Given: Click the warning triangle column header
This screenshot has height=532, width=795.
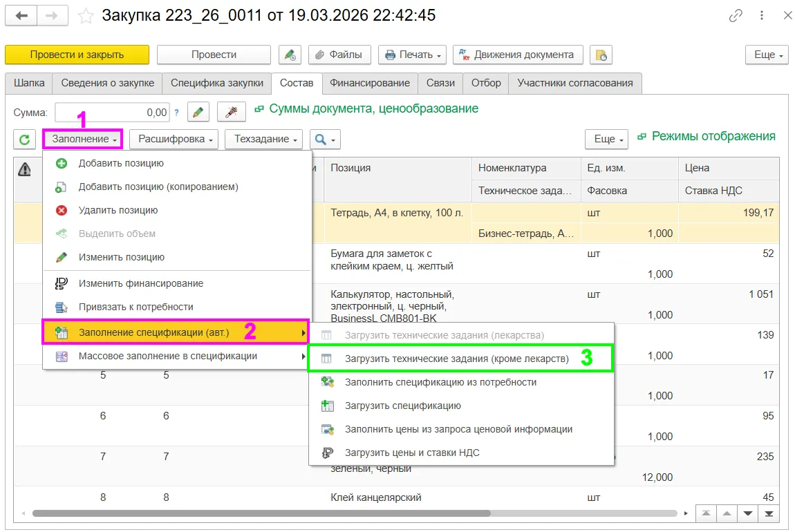Looking at the screenshot, I should (x=24, y=169).
